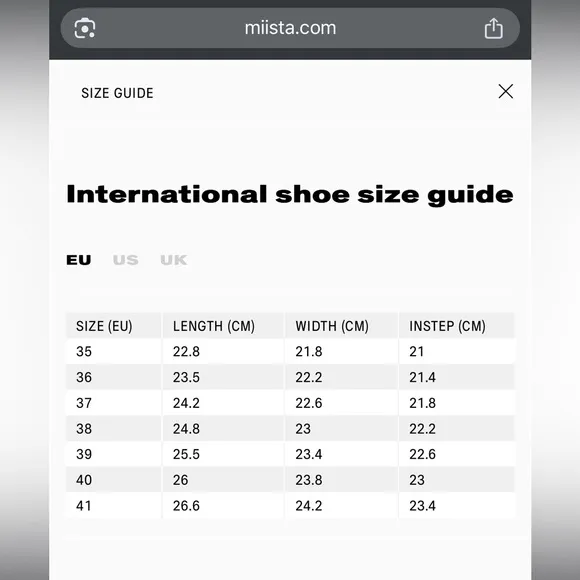The image size is (580, 580).
Task: Click the International shoe size guide title
Action: [x=290, y=195]
